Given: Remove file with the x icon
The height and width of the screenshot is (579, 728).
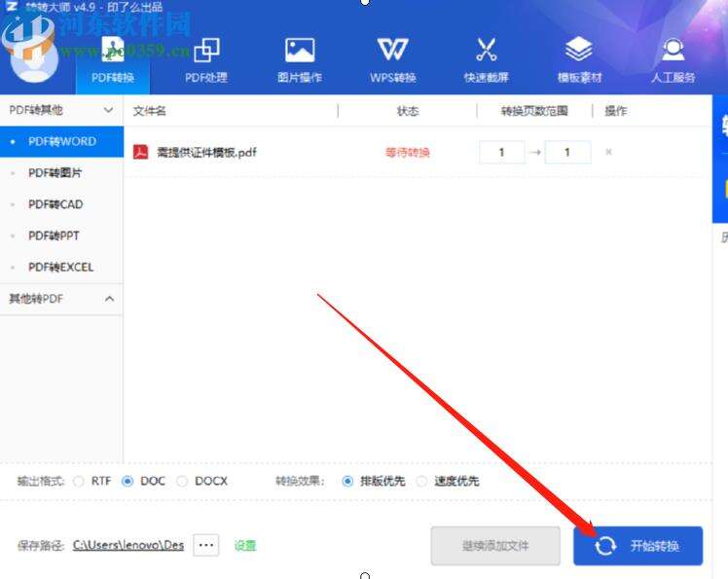Looking at the screenshot, I should [x=608, y=152].
